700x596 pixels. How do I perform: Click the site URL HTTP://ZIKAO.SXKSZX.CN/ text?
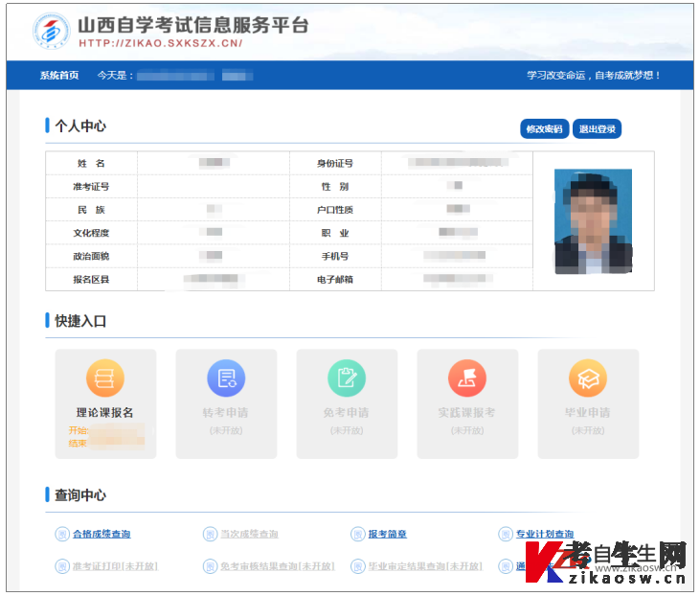pos(161,43)
